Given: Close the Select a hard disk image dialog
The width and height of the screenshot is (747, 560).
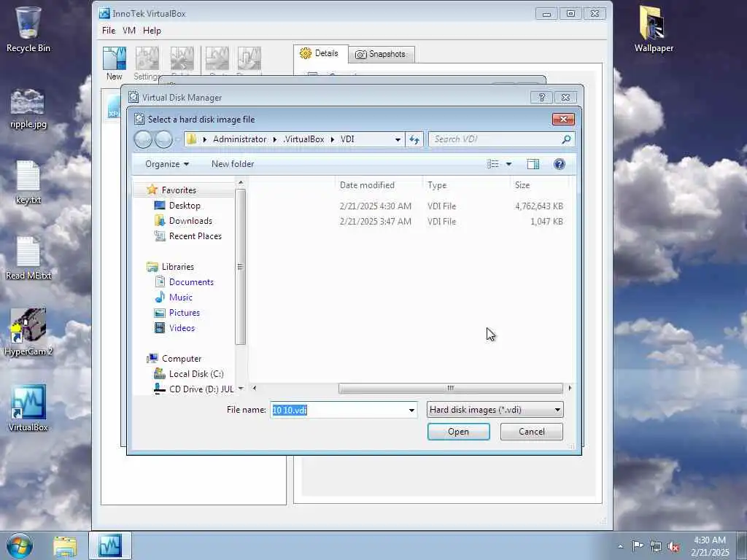Looking at the screenshot, I should (x=564, y=119).
